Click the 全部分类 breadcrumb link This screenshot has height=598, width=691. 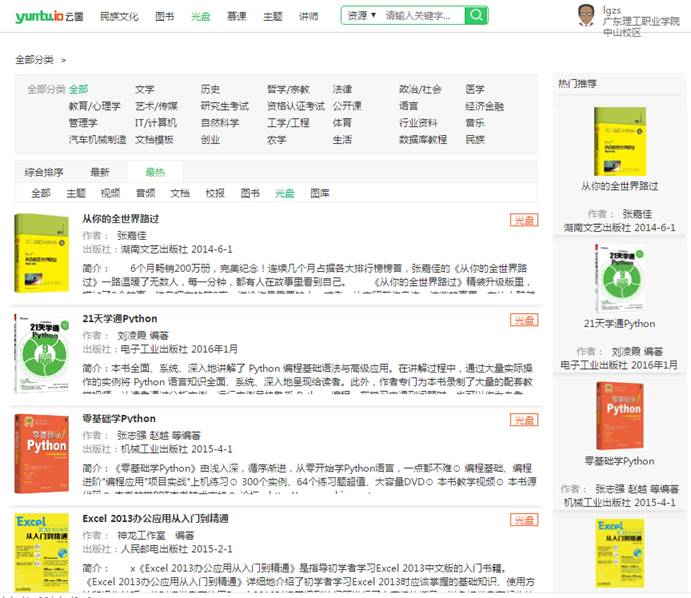tap(34, 59)
